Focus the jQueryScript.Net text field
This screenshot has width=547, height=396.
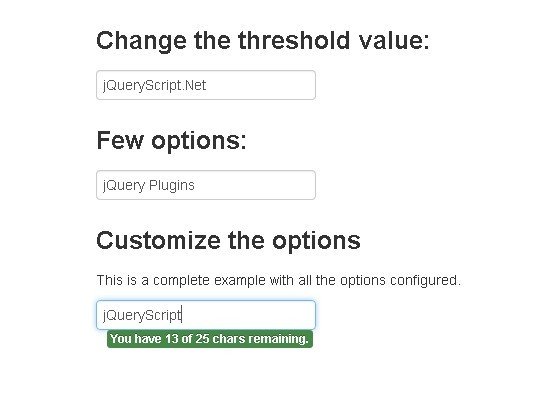click(206, 85)
